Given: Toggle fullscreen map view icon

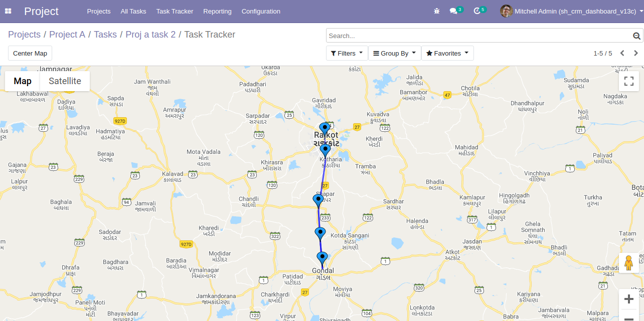Looking at the screenshot, I should pyautogui.click(x=629, y=81).
